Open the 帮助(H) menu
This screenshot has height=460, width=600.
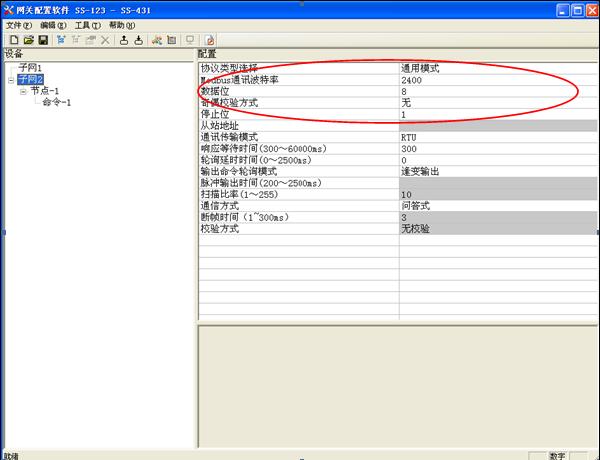pos(121,25)
